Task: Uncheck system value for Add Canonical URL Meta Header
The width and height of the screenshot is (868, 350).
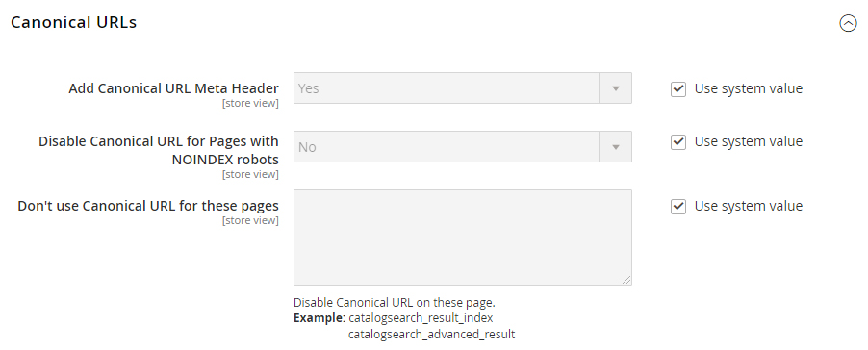Action: coord(678,89)
